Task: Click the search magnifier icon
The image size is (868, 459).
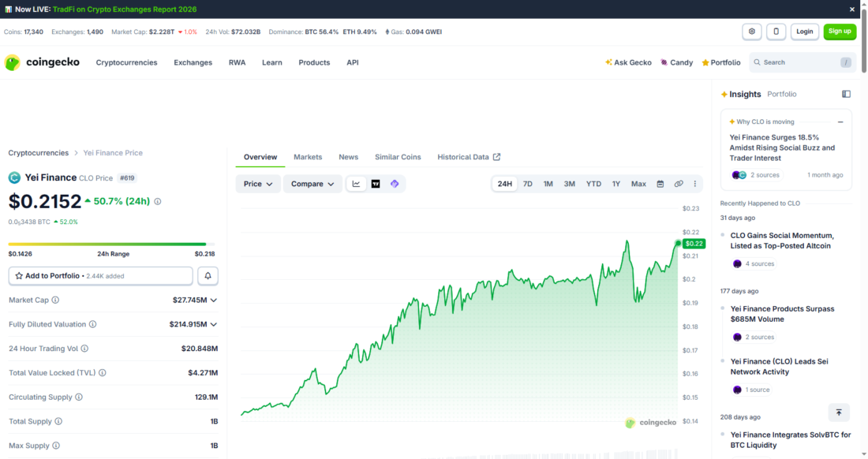Action: point(758,62)
